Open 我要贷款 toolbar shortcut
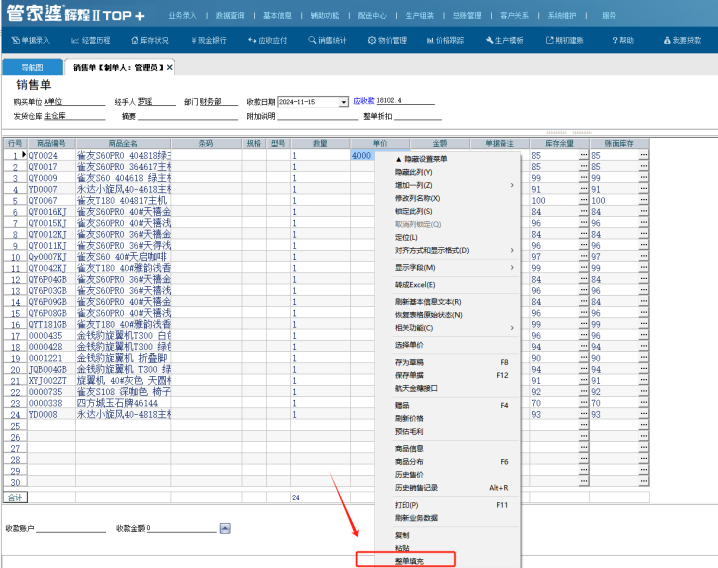The width and height of the screenshot is (718, 568). click(x=682, y=40)
